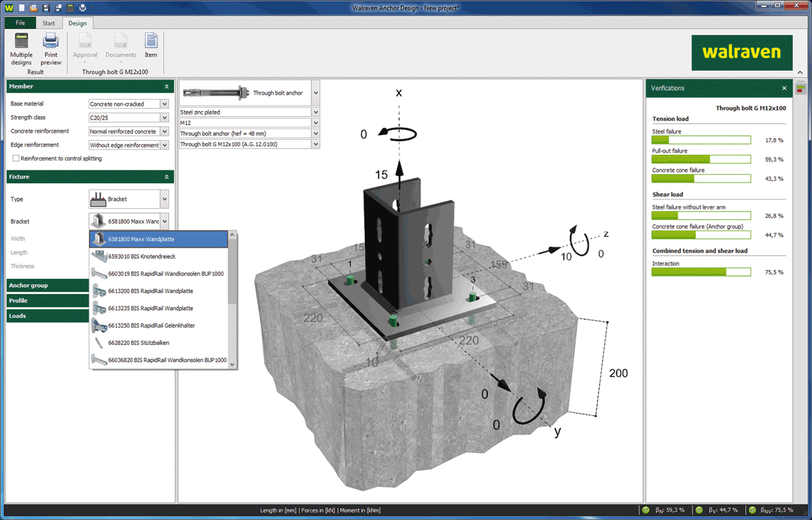Click the Steel failure 17,8 % progress bar
The image size is (812, 520).
click(701, 140)
